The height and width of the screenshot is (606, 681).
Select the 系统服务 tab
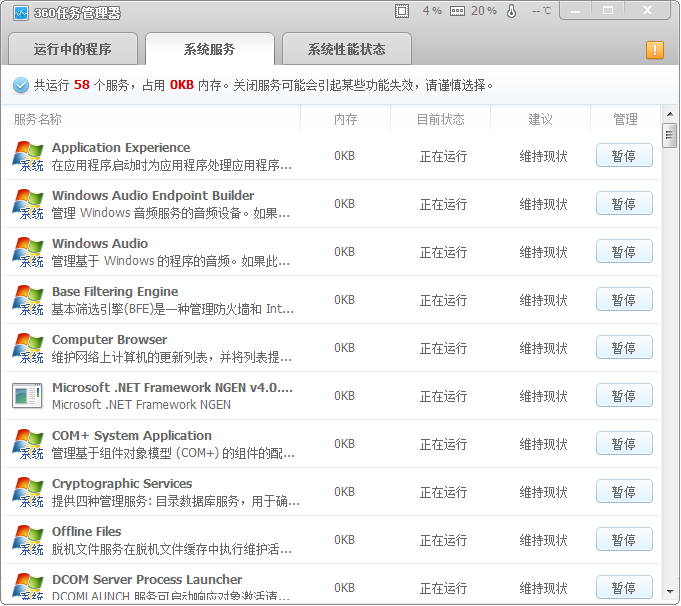[x=210, y=49]
